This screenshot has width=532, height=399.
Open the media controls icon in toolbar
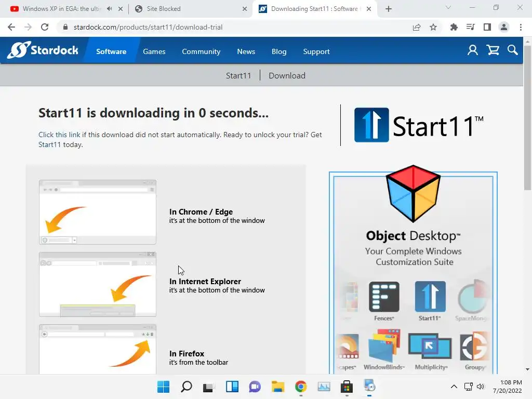click(470, 27)
